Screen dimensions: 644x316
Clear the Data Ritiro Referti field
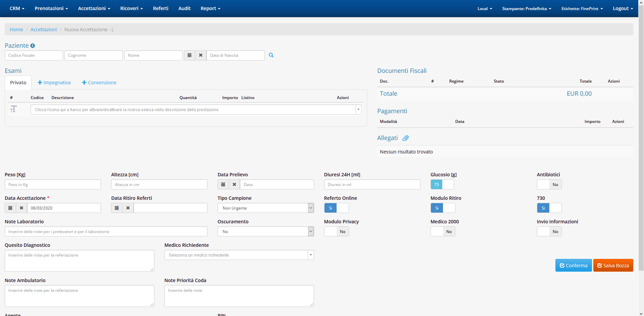coord(128,208)
